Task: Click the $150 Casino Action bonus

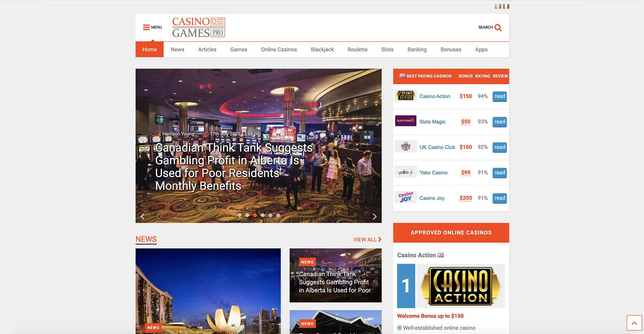Action: (x=466, y=96)
